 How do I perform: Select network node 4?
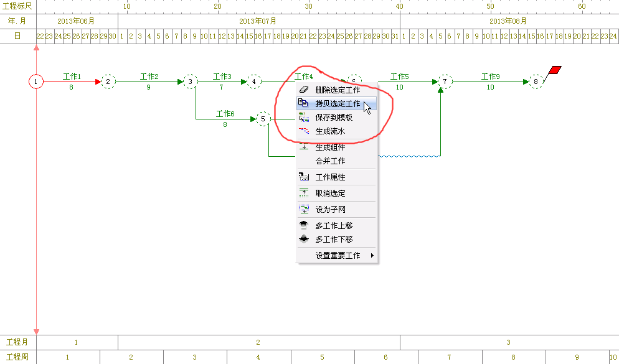click(254, 82)
